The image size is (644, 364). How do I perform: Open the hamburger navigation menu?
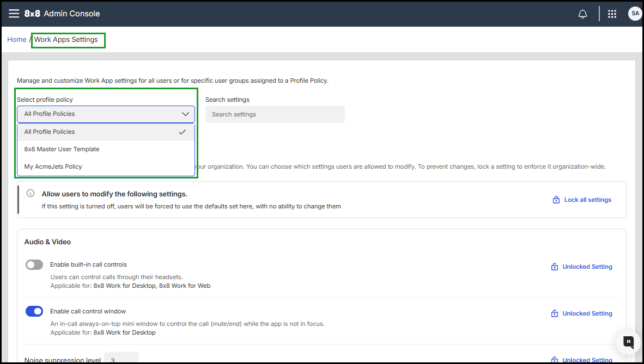(14, 14)
